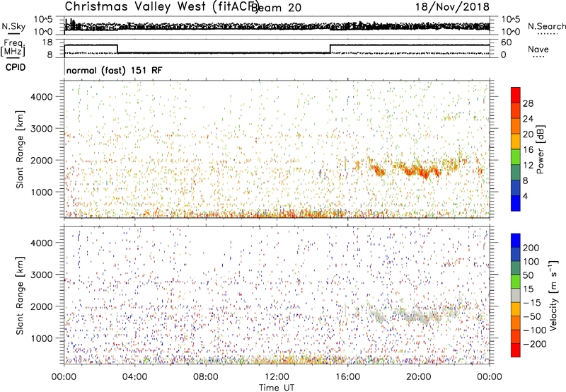Click the '08:00' time axis label
The image size is (566, 392).
pyautogui.click(x=206, y=377)
